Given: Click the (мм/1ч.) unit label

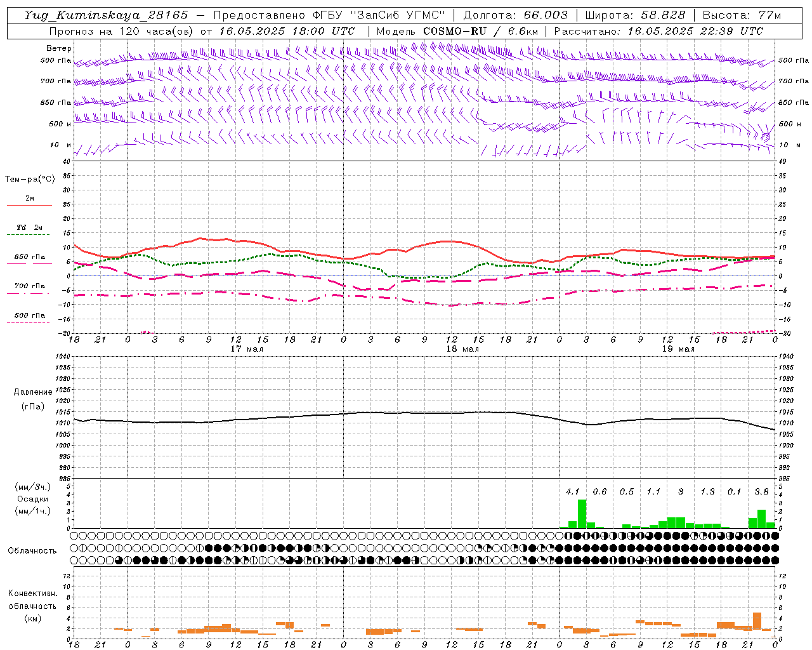Looking at the screenshot, I should point(32,511).
